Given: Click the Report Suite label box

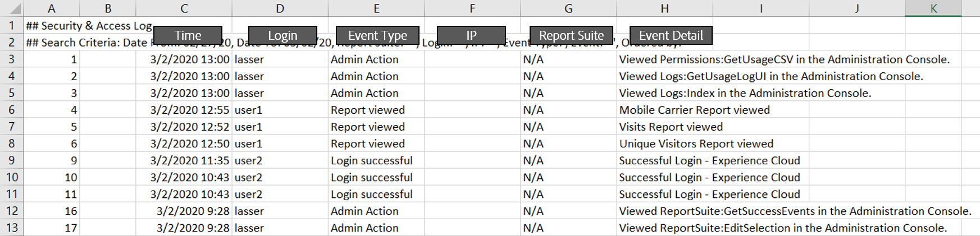Looking at the screenshot, I should 571,35.
